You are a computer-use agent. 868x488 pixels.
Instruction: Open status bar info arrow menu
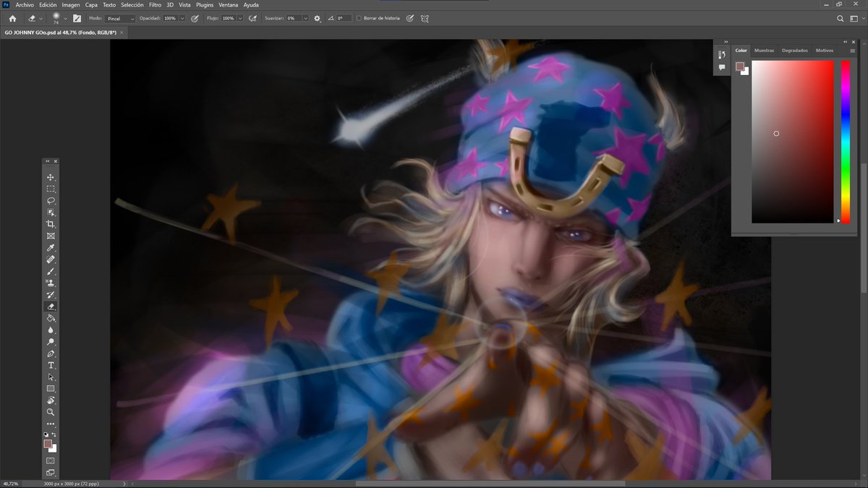pyautogui.click(x=124, y=483)
